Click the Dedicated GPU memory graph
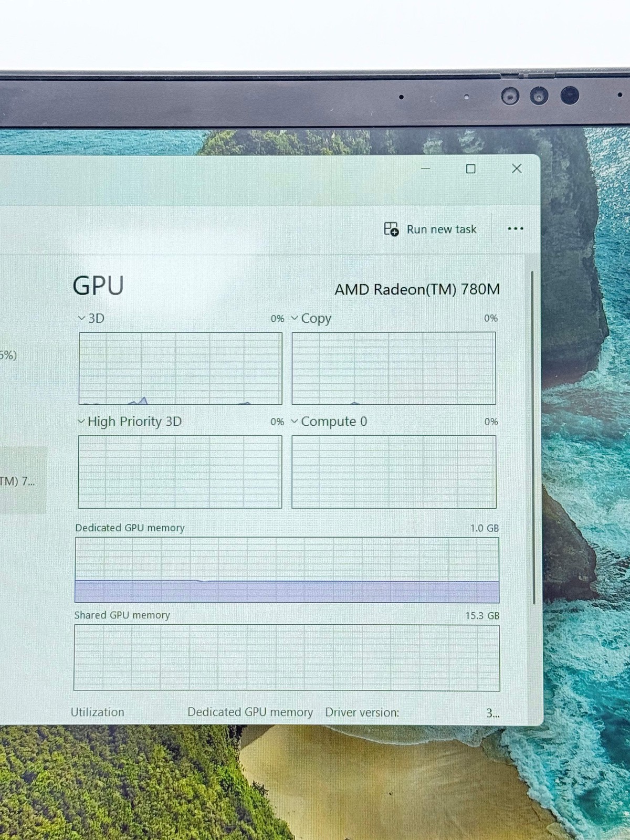630x840 pixels. 287,570
